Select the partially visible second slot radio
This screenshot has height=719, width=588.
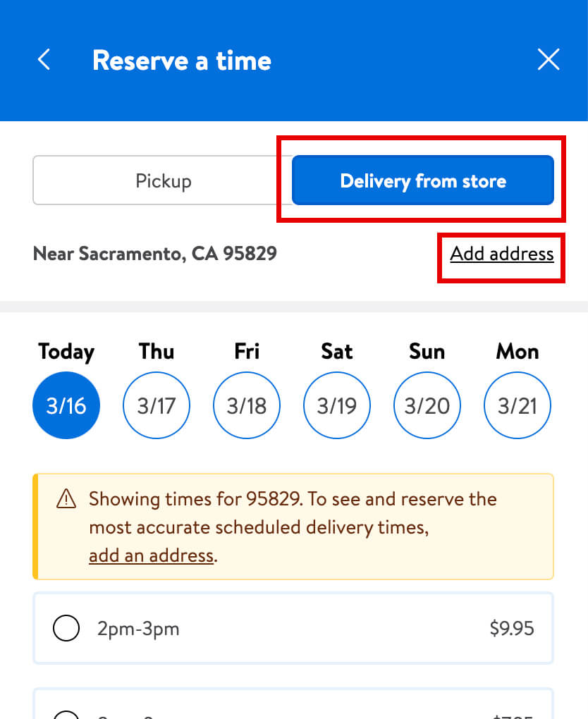point(66,713)
